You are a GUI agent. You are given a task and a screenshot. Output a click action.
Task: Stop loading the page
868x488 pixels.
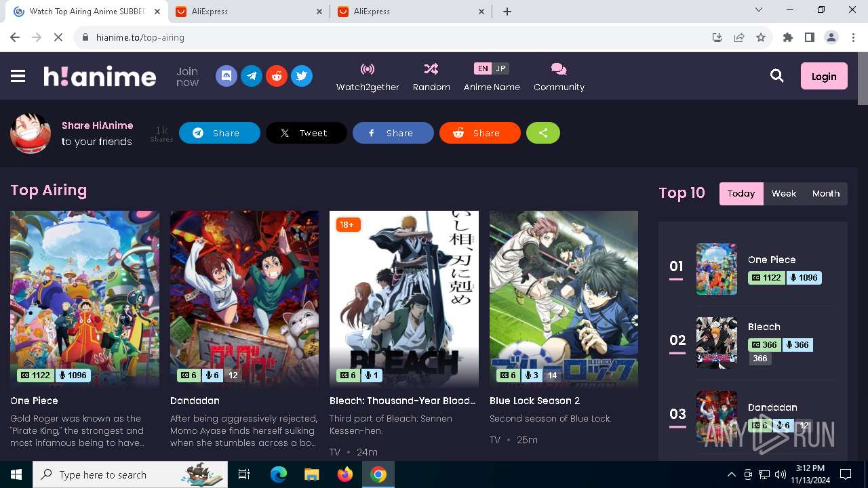click(x=58, y=37)
